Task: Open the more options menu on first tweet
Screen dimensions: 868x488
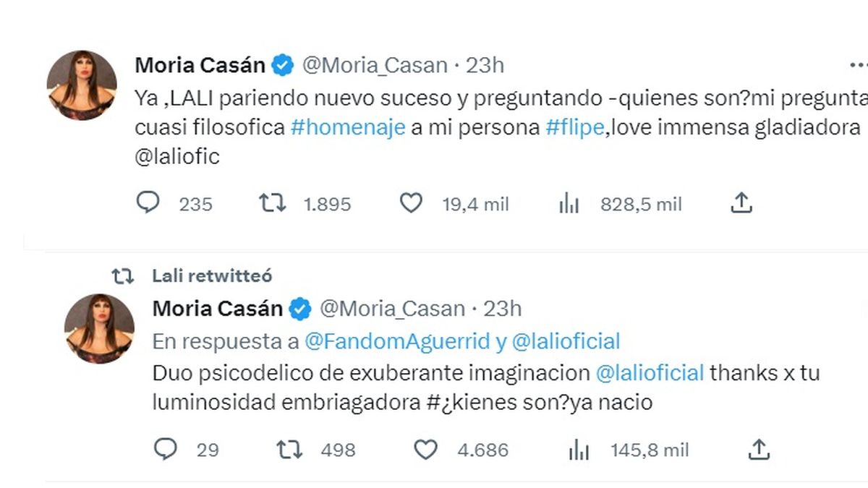Action: coord(858,65)
